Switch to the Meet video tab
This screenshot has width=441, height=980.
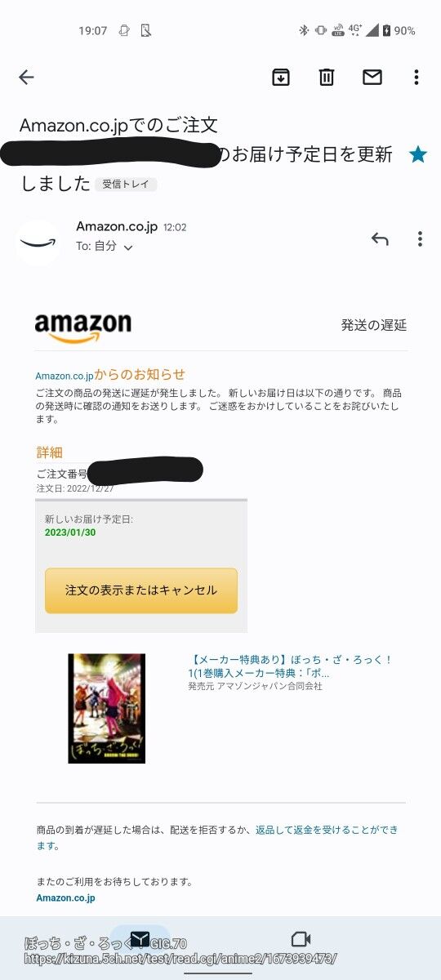click(301, 939)
